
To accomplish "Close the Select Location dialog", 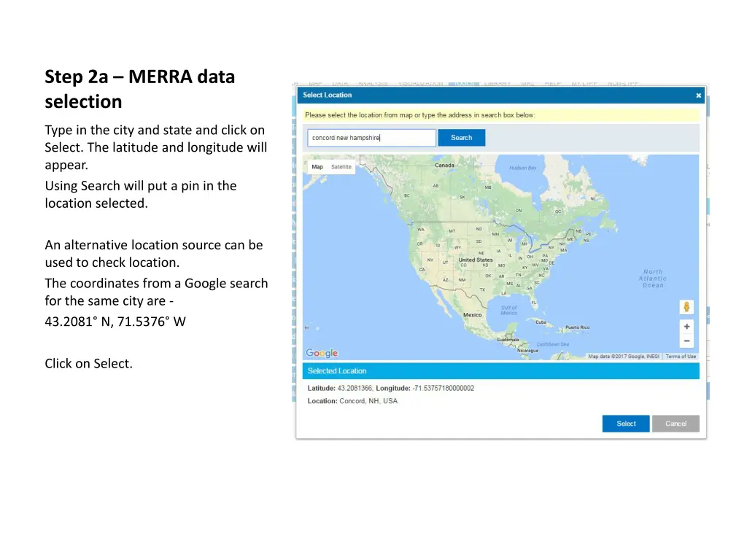I will click(x=698, y=95).
